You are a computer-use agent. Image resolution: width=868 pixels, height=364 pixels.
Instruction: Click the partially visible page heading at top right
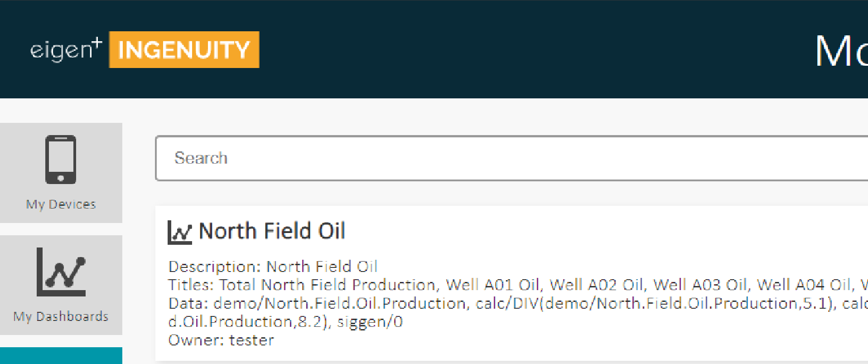pyautogui.click(x=841, y=51)
